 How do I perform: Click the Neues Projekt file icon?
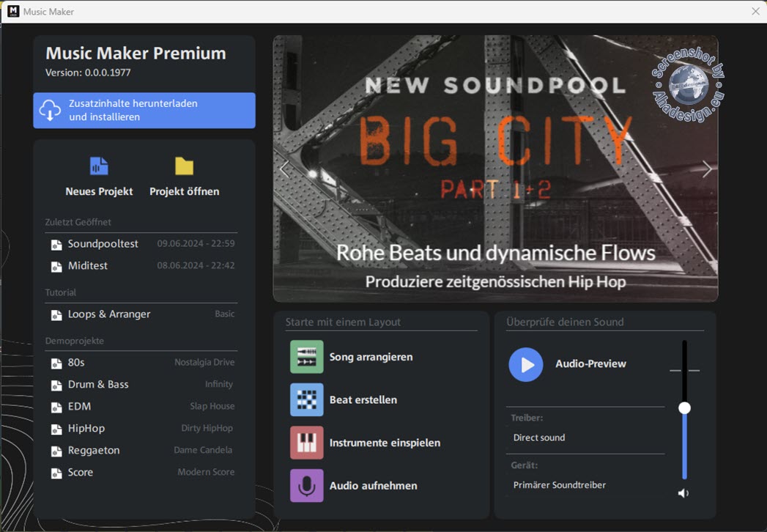[x=99, y=166]
